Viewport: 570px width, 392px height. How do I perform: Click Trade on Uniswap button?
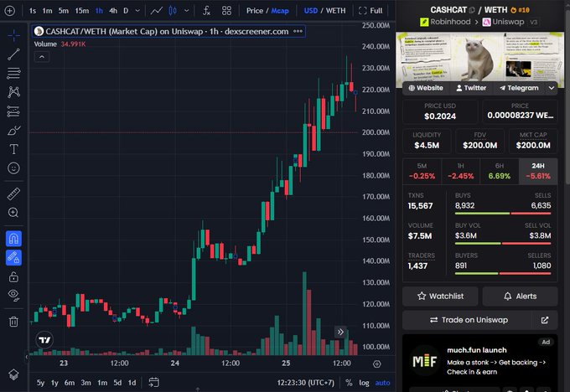467,320
